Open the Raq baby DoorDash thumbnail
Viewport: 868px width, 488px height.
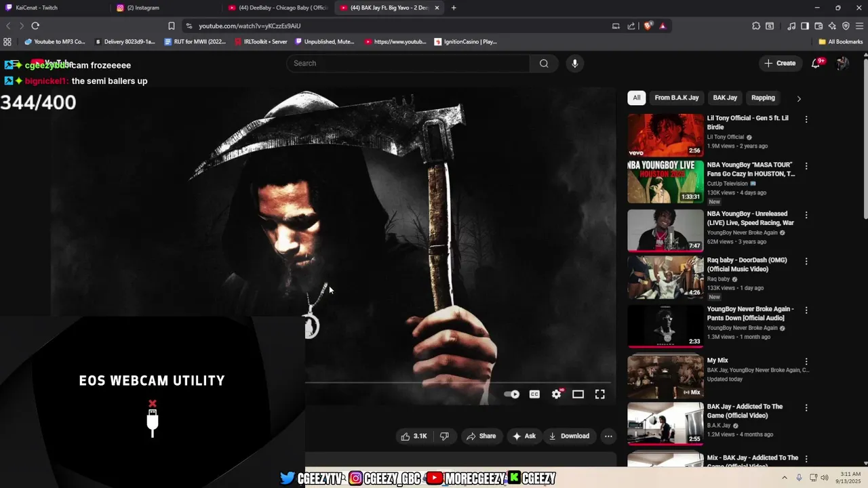665,277
